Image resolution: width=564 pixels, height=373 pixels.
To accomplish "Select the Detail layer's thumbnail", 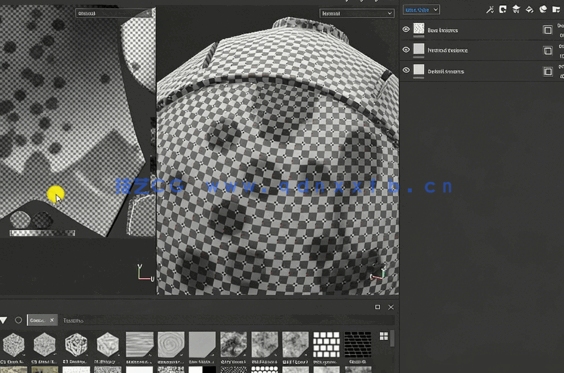I will [419, 70].
